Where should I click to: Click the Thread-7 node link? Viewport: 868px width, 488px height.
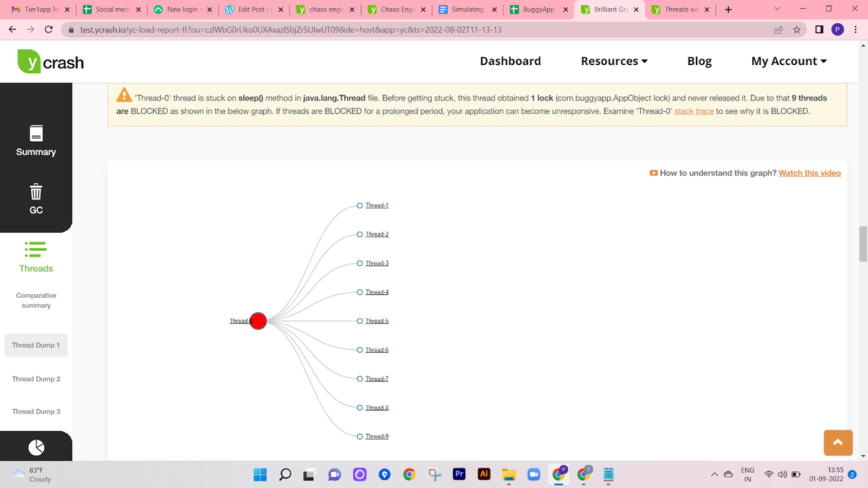377,379
